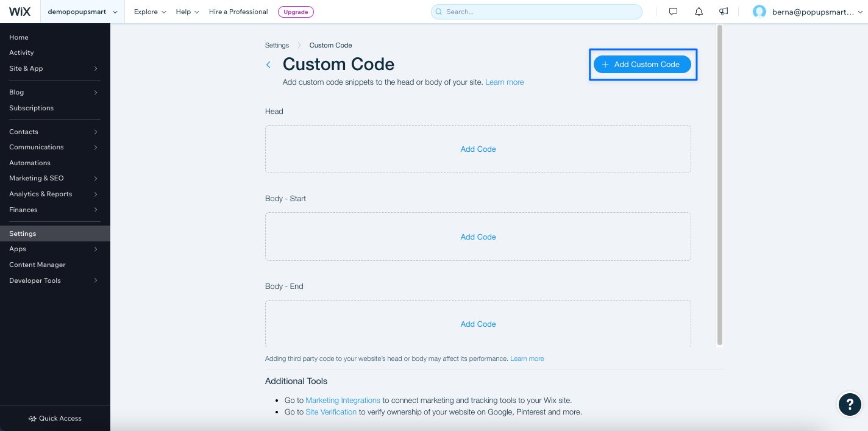Expand Communications submenu arrow

[x=96, y=148]
